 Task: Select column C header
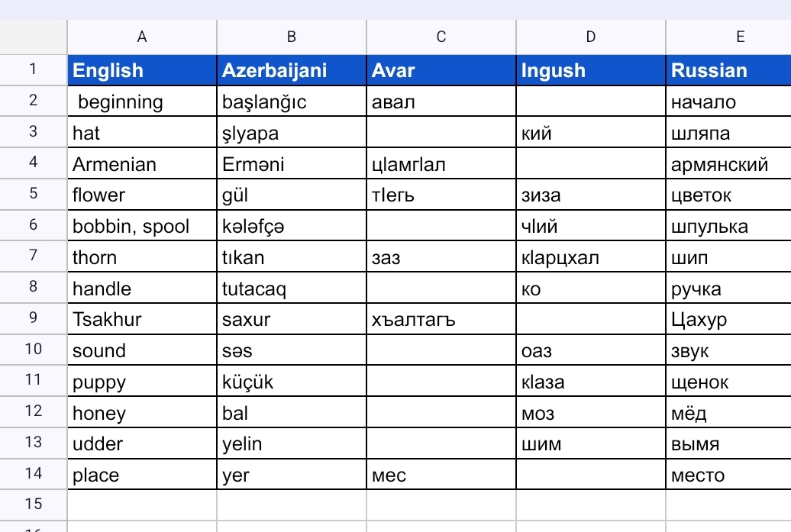pyautogui.click(x=441, y=37)
